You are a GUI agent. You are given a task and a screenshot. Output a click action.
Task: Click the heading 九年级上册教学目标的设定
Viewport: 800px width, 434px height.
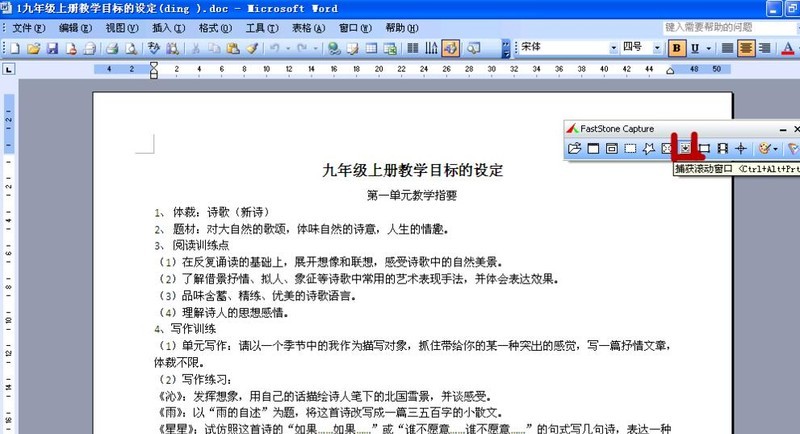[x=412, y=170]
